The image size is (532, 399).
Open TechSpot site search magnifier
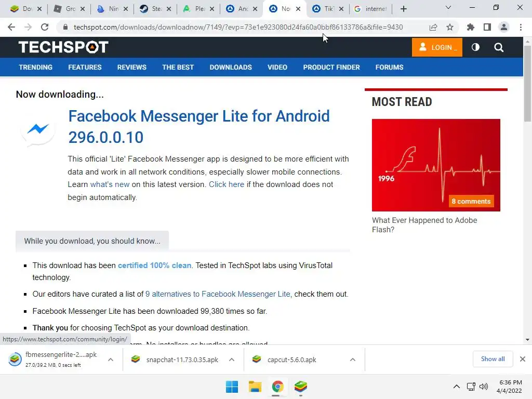499,47
